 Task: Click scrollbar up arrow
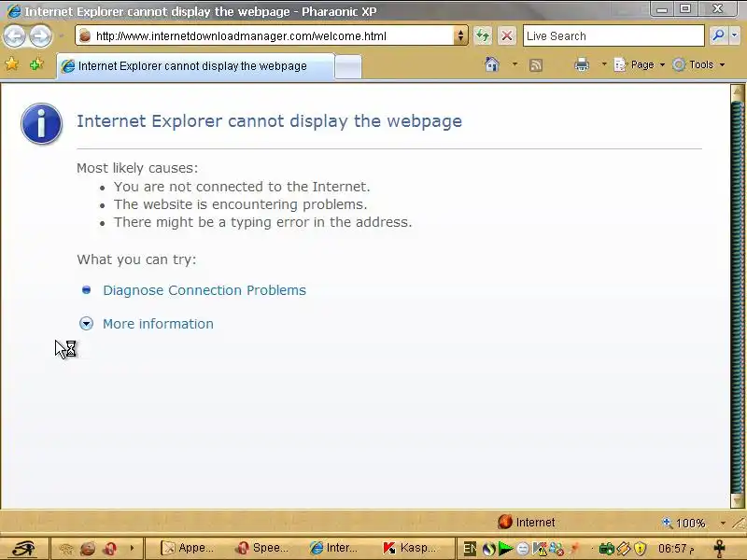pos(738,92)
